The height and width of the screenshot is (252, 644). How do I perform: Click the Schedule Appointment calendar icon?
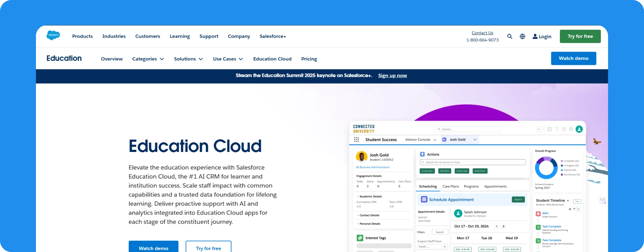[x=424, y=199]
